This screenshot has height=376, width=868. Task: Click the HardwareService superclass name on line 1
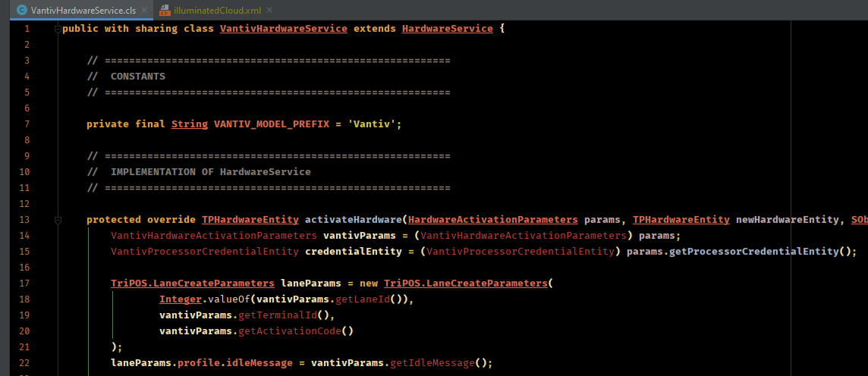pyautogui.click(x=448, y=29)
